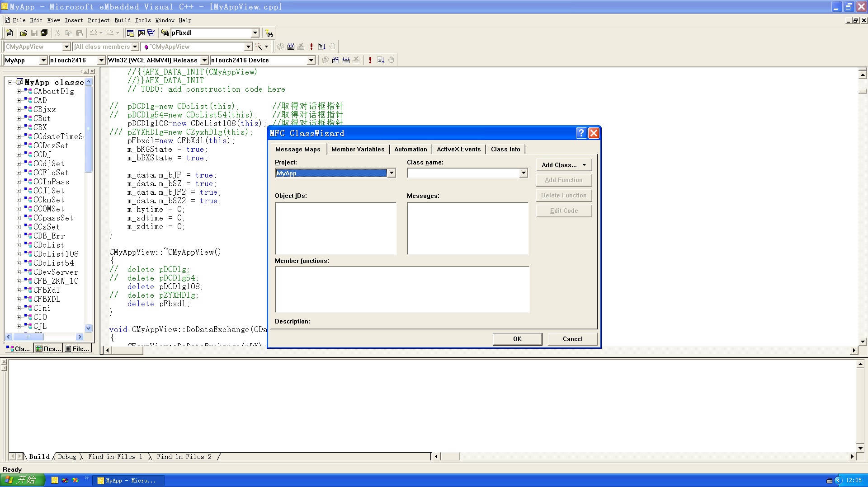Open the CMyAppView class combo box

tap(38, 47)
